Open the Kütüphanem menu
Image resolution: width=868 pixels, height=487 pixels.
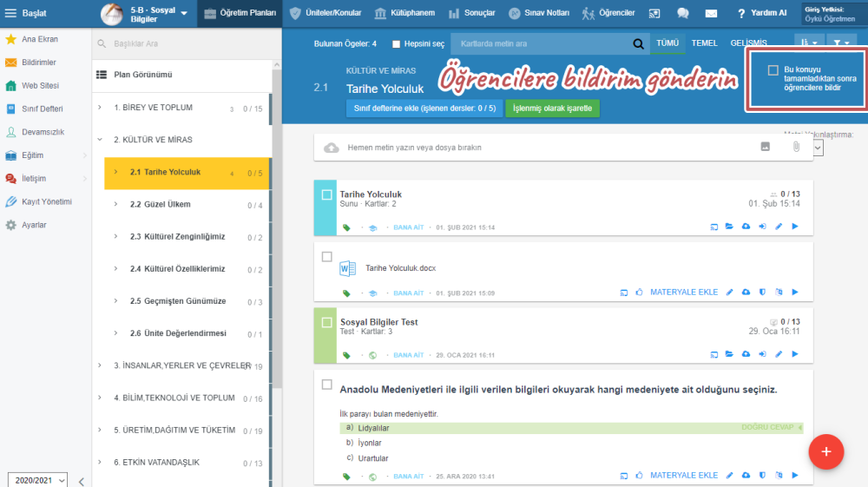(404, 13)
